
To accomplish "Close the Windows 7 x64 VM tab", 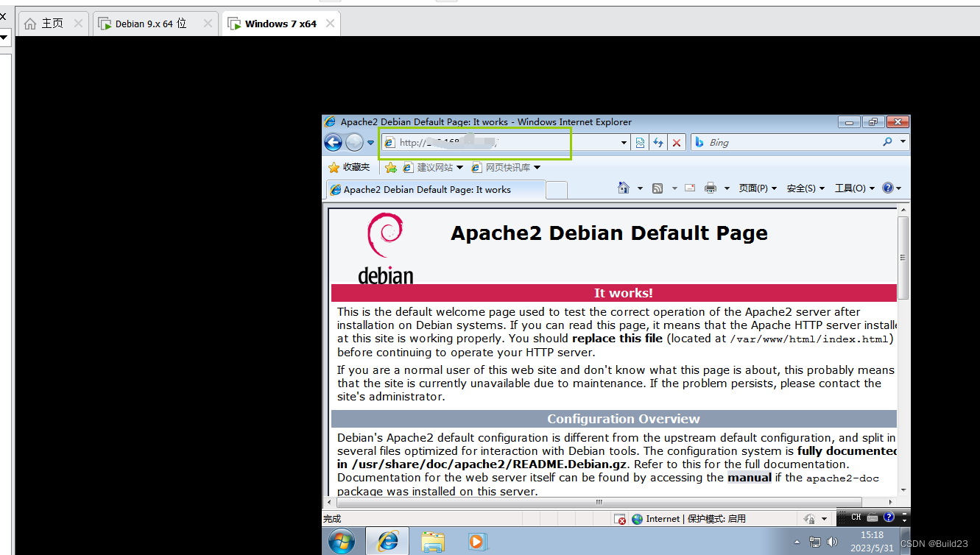I will point(330,24).
